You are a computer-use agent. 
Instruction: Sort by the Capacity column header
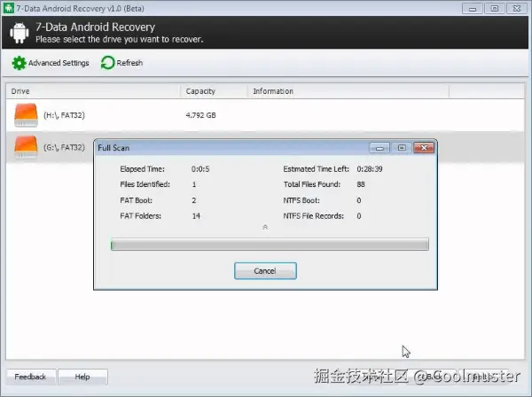pos(214,91)
